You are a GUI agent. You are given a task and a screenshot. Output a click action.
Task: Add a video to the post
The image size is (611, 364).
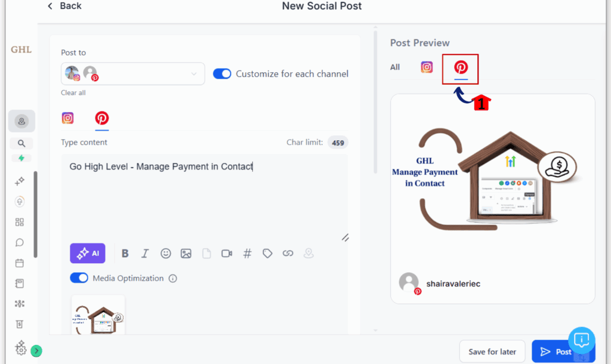point(227,254)
